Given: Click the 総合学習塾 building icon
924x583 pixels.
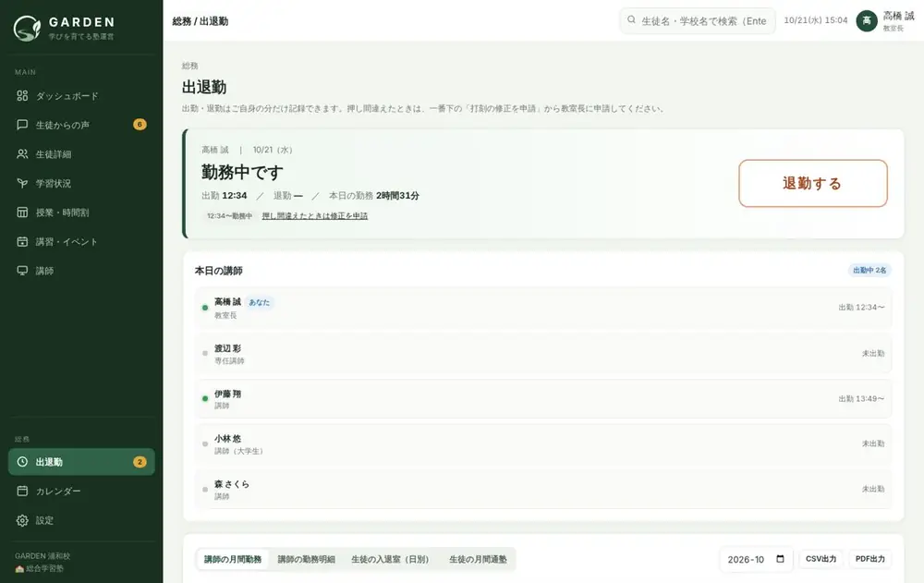Looking at the screenshot, I should click(x=19, y=569).
